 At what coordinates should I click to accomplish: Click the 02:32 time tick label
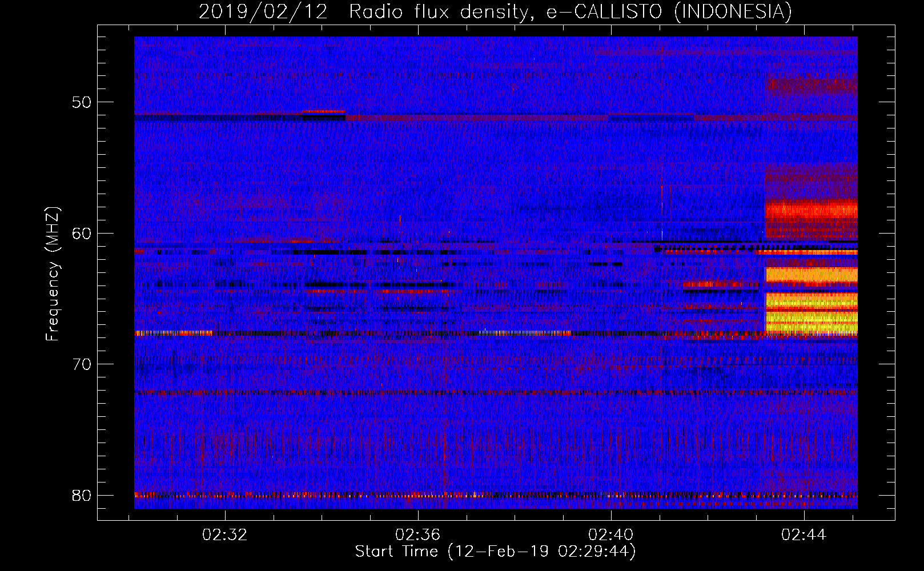tap(225, 534)
